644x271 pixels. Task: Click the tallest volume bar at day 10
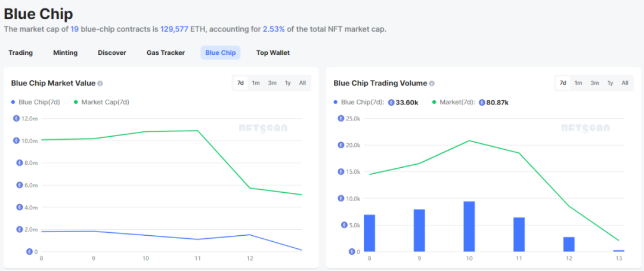coord(469,226)
